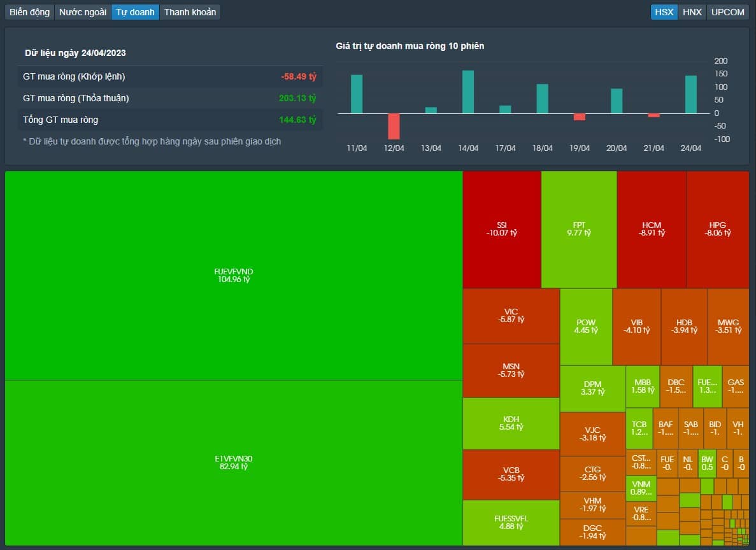Select the FUESSVFL 4.88 tỷ tile
756x550 pixels.
pyautogui.click(x=511, y=523)
